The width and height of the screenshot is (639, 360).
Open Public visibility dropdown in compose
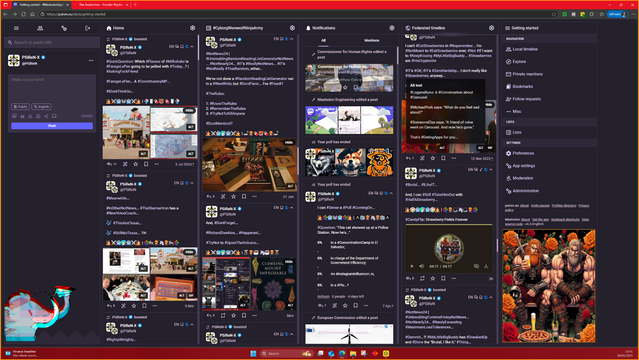[20, 106]
